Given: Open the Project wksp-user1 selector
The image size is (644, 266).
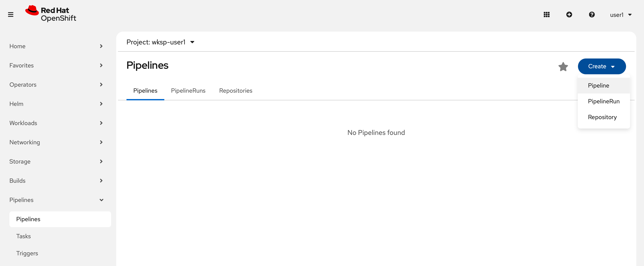Looking at the screenshot, I should pyautogui.click(x=160, y=42).
